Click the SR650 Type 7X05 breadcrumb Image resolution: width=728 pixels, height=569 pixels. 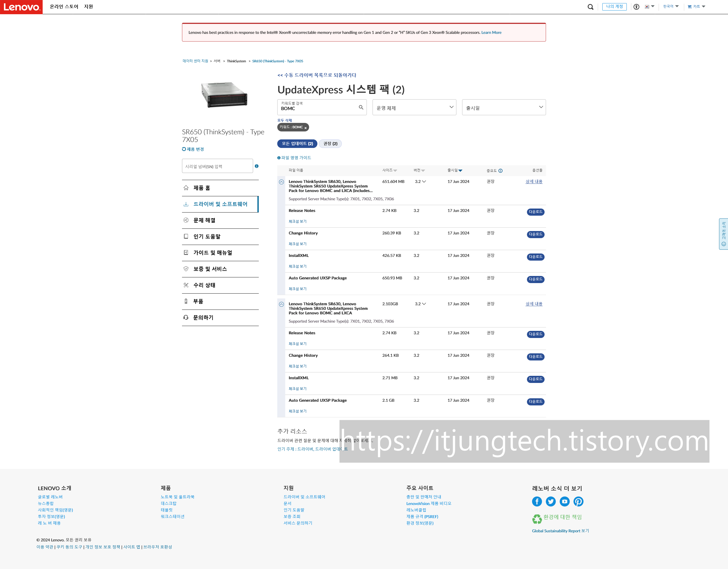tap(277, 61)
